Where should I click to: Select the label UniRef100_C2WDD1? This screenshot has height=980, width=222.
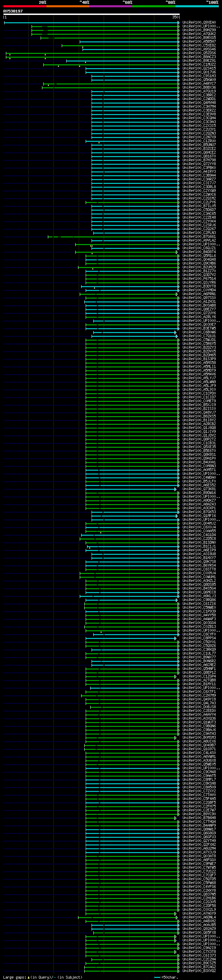click(x=199, y=99)
